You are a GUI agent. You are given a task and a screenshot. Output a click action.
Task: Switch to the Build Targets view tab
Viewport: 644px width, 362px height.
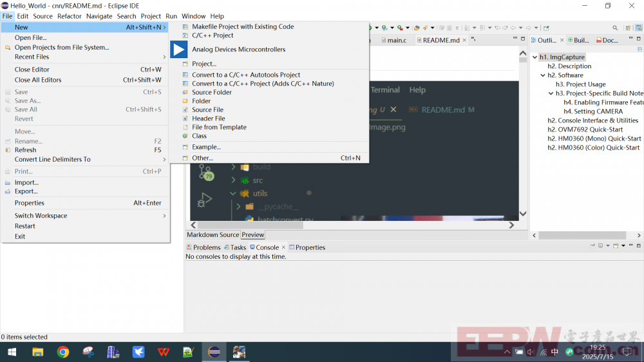tap(578, 40)
